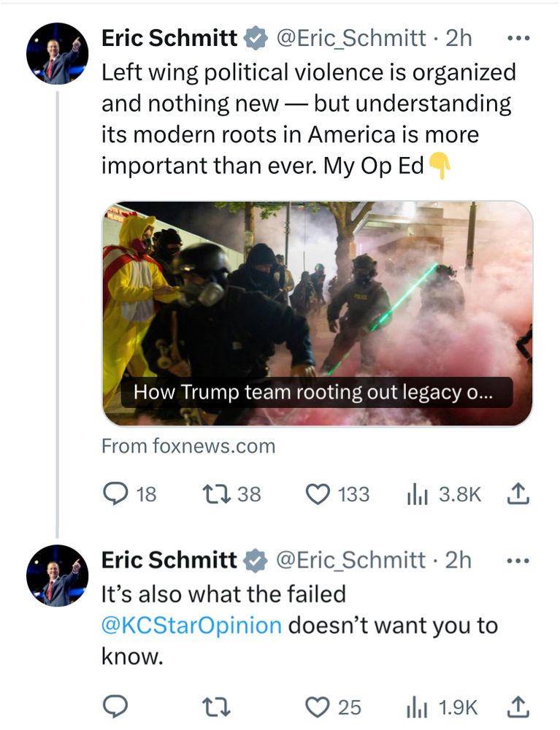This screenshot has height=730, width=560.
Task: View analytics showing 1.9K views
Action: click(414, 707)
